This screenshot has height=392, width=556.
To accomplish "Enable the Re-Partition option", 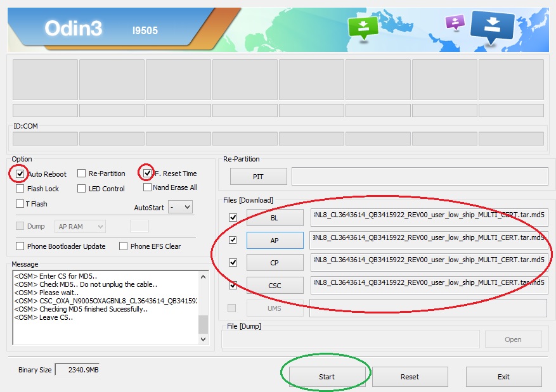I will tap(81, 173).
